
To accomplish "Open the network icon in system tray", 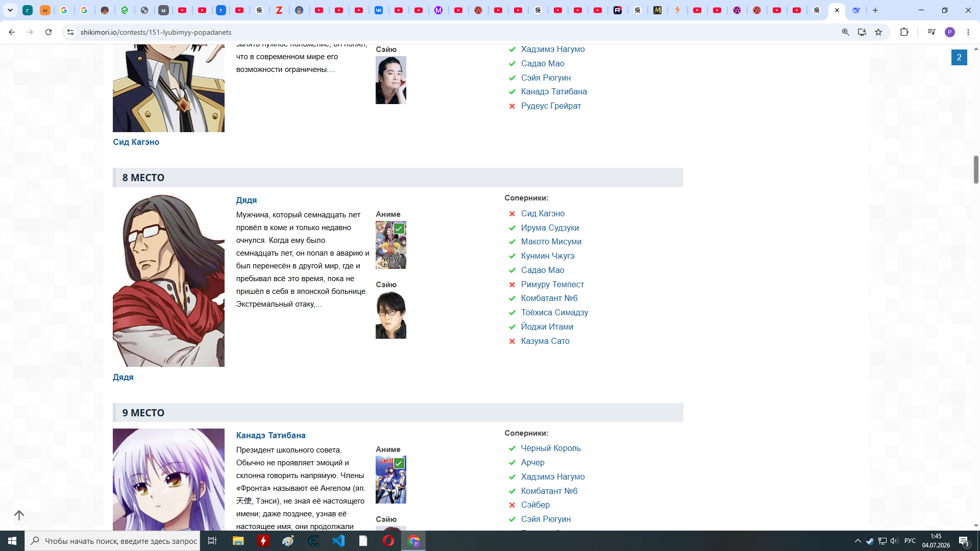I will click(882, 541).
